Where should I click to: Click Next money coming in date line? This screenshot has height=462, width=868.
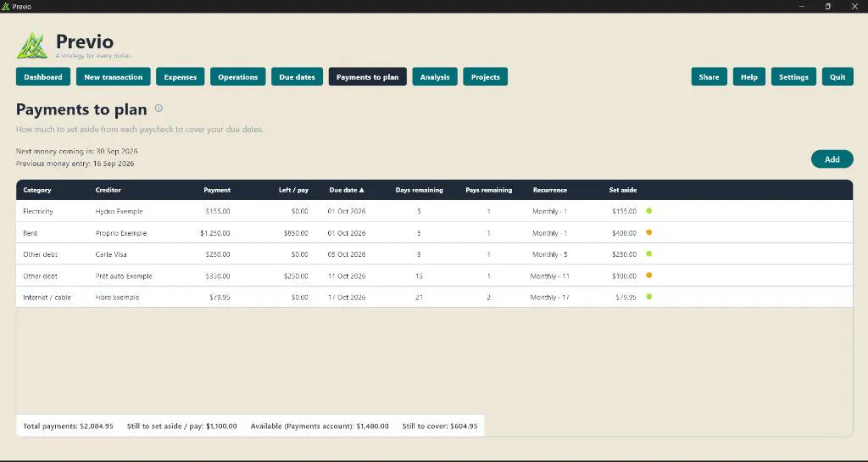point(77,151)
